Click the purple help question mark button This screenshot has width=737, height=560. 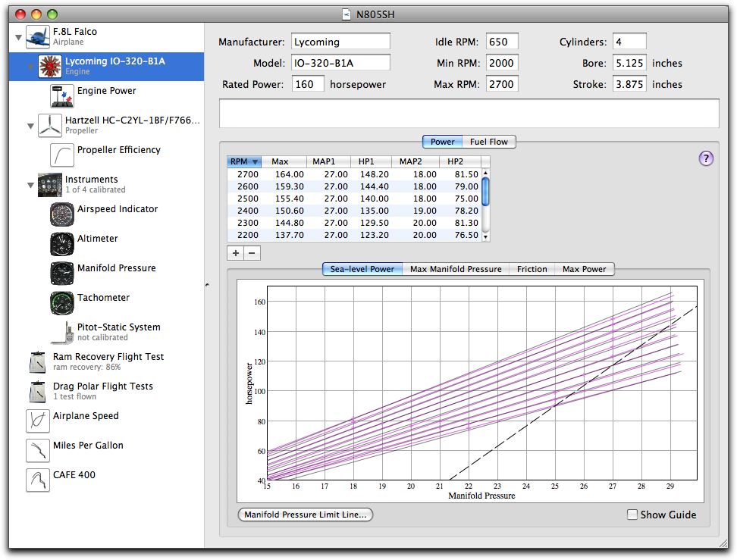706,159
